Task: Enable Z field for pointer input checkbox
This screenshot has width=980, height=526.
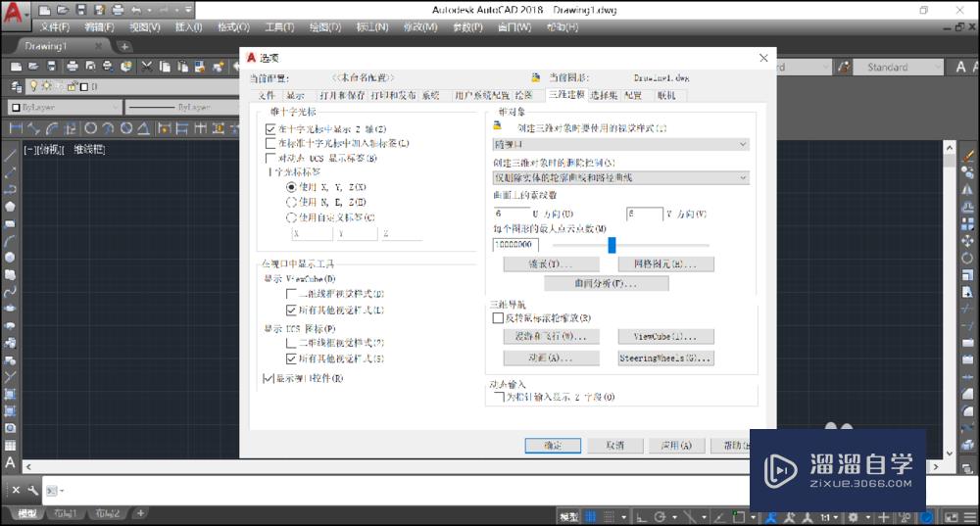Action: (x=500, y=397)
